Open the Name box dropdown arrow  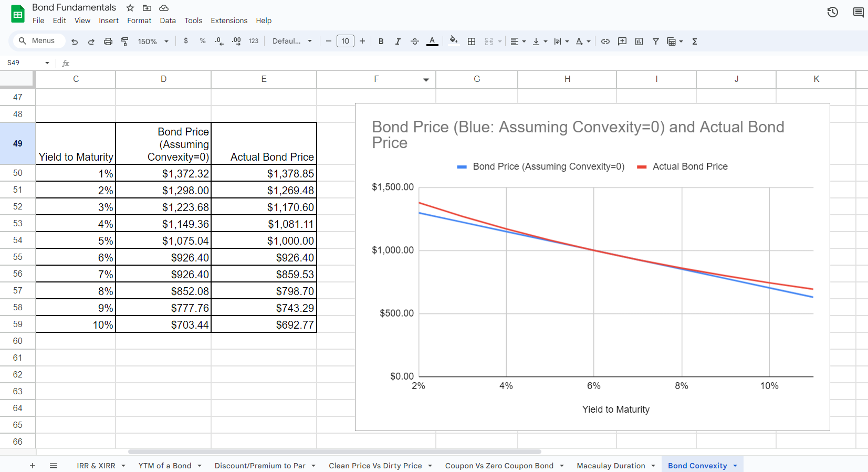pyautogui.click(x=47, y=63)
